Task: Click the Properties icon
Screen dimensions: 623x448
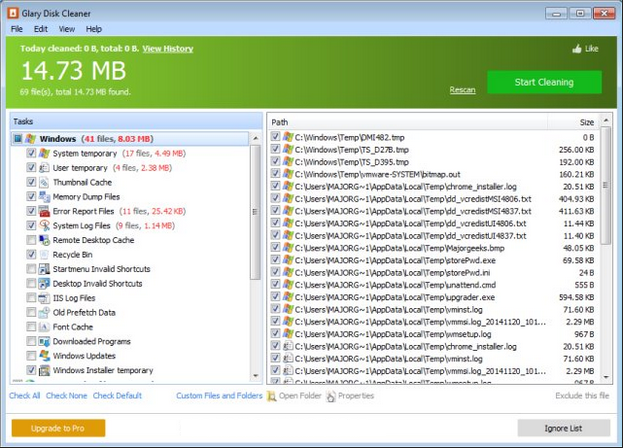Action: (331, 396)
